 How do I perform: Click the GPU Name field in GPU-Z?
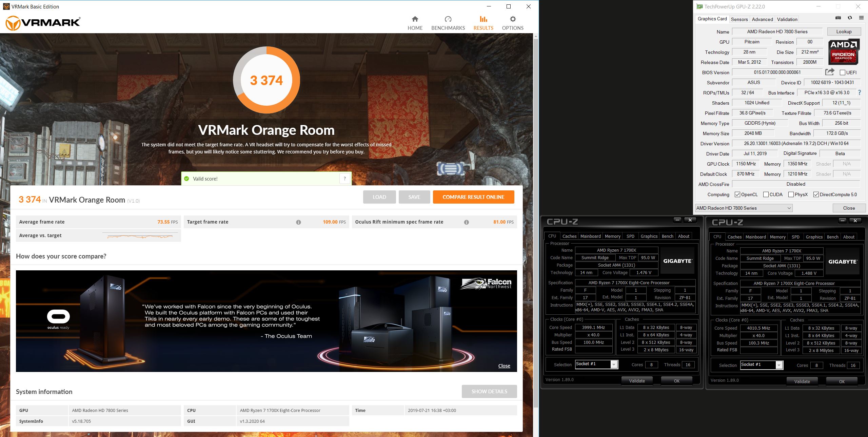pos(777,32)
